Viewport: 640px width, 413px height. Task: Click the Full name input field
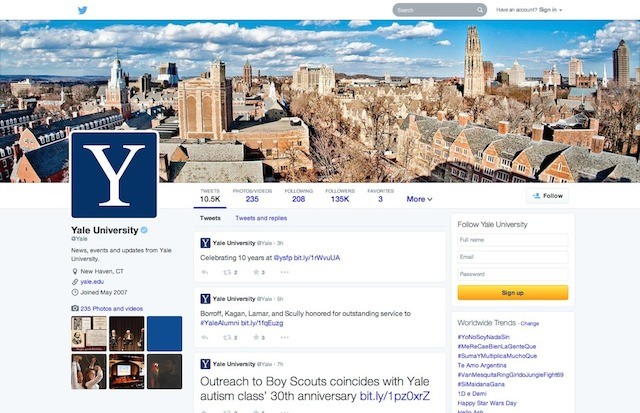513,240
